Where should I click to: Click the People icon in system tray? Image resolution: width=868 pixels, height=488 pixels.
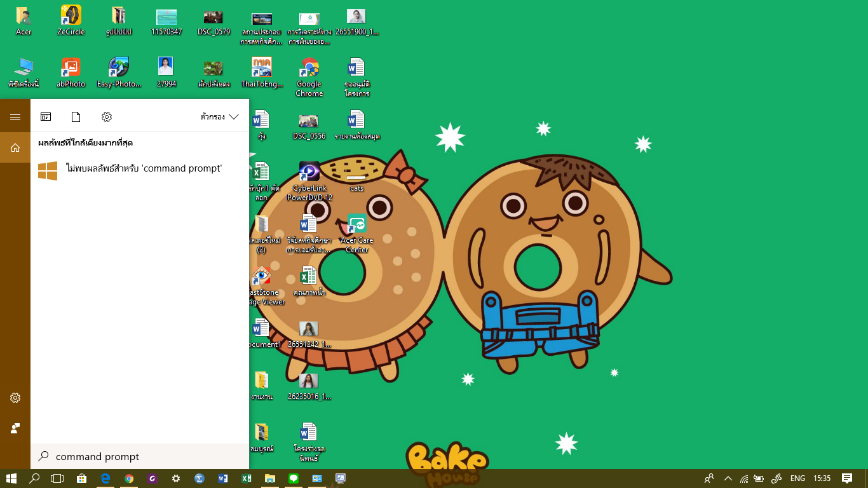coord(709,478)
